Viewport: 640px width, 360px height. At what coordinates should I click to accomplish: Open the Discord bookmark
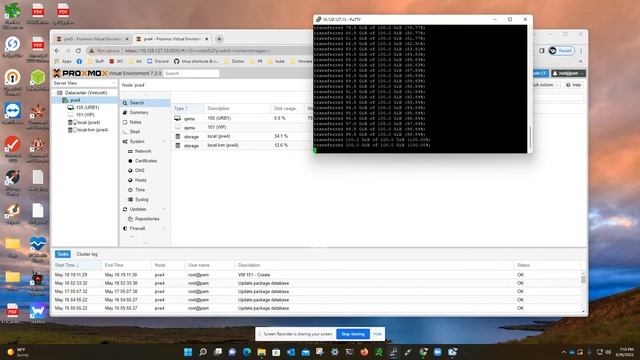[x=158, y=61]
